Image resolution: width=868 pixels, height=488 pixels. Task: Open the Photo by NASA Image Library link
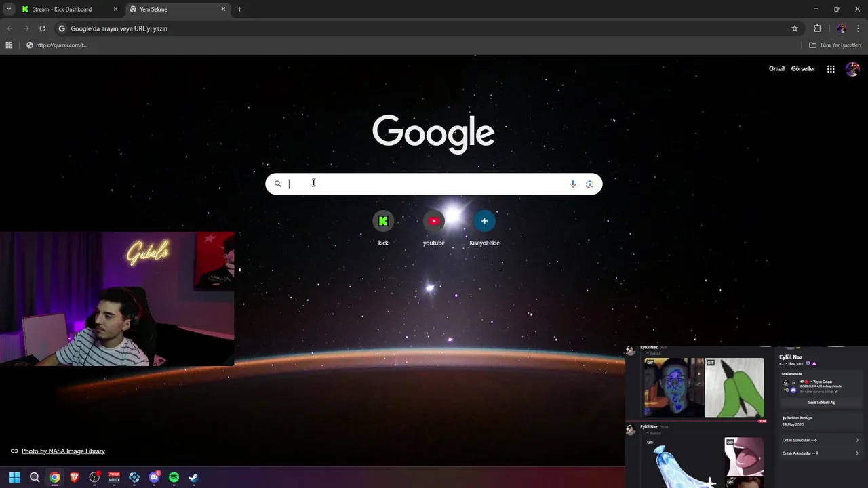pyautogui.click(x=63, y=451)
